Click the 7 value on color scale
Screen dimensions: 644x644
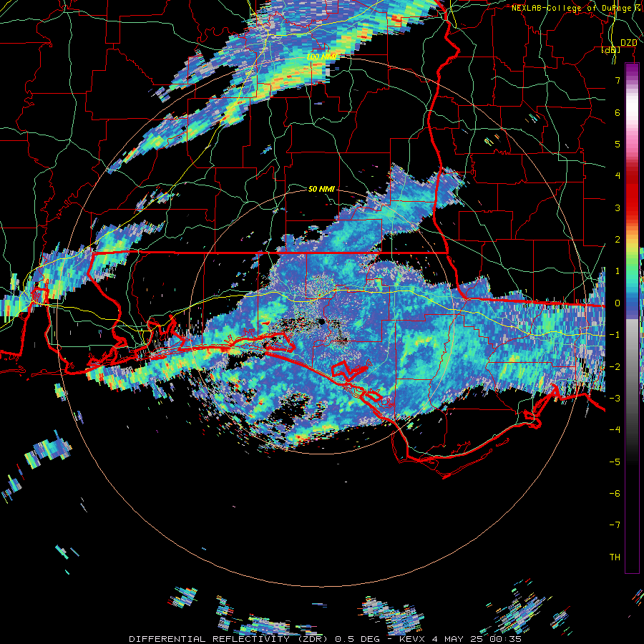[x=618, y=80]
